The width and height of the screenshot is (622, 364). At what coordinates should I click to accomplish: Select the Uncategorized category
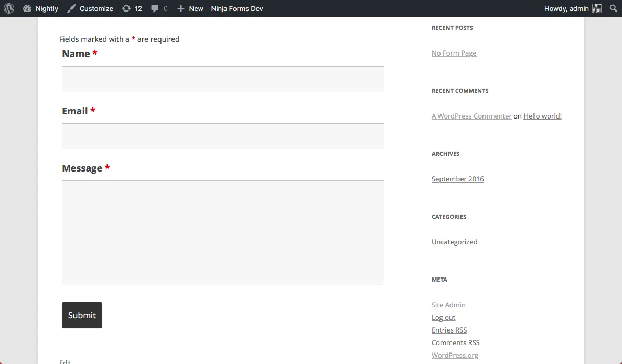[454, 242]
